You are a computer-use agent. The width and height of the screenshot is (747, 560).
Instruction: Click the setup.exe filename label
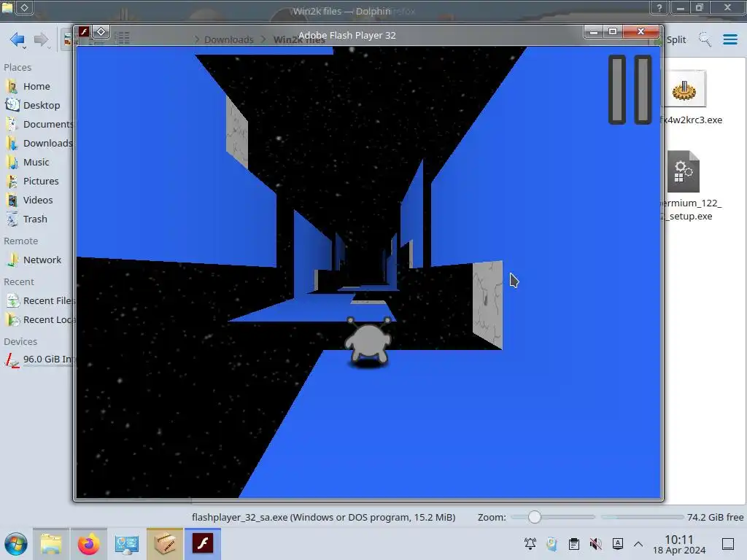[x=690, y=209]
